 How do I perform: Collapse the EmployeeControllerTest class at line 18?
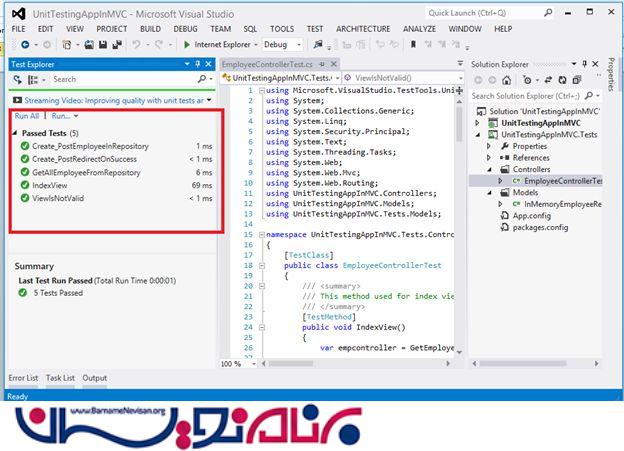tap(262, 266)
